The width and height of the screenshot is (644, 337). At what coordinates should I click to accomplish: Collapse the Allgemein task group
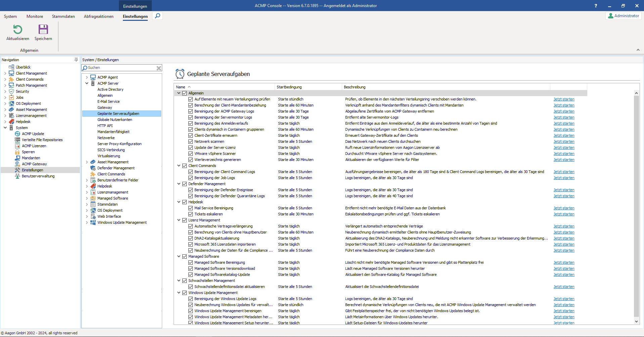click(179, 93)
